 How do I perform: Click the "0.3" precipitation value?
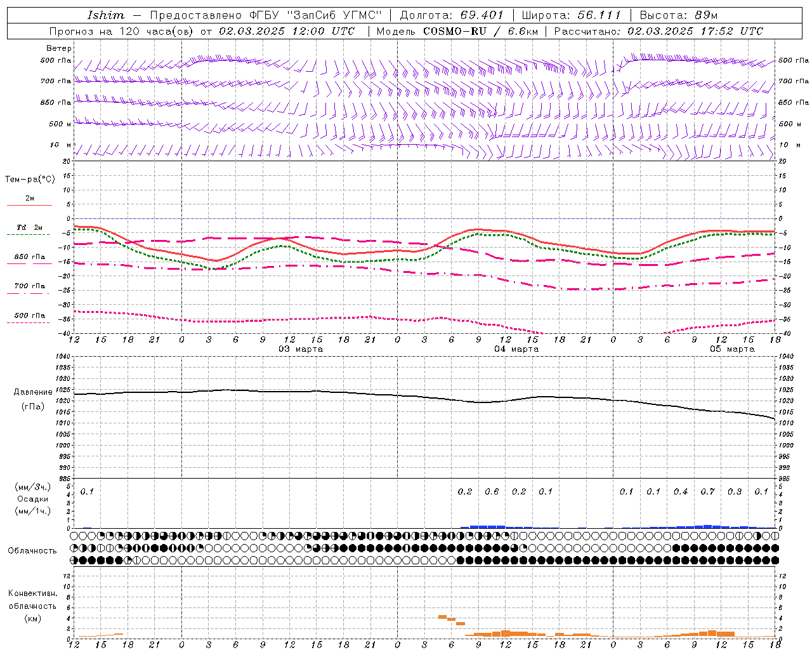point(735,491)
